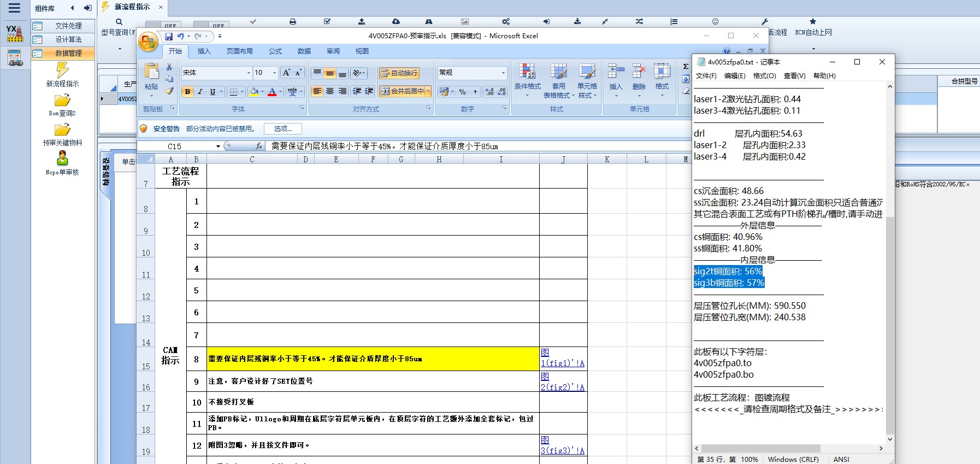Toggle Bold formatting on
Viewport: 980px width, 464px height.
coord(187,92)
